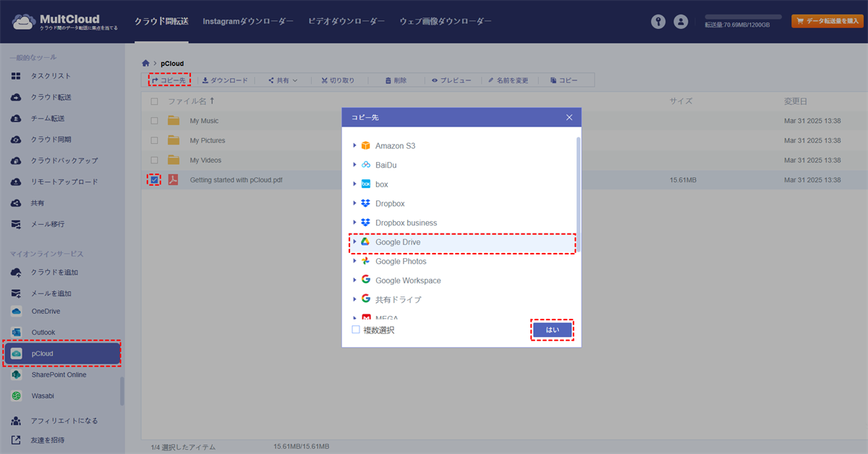Click the MultCloud logo
Image resolution: width=868 pixels, height=454 pixels.
coord(64,22)
